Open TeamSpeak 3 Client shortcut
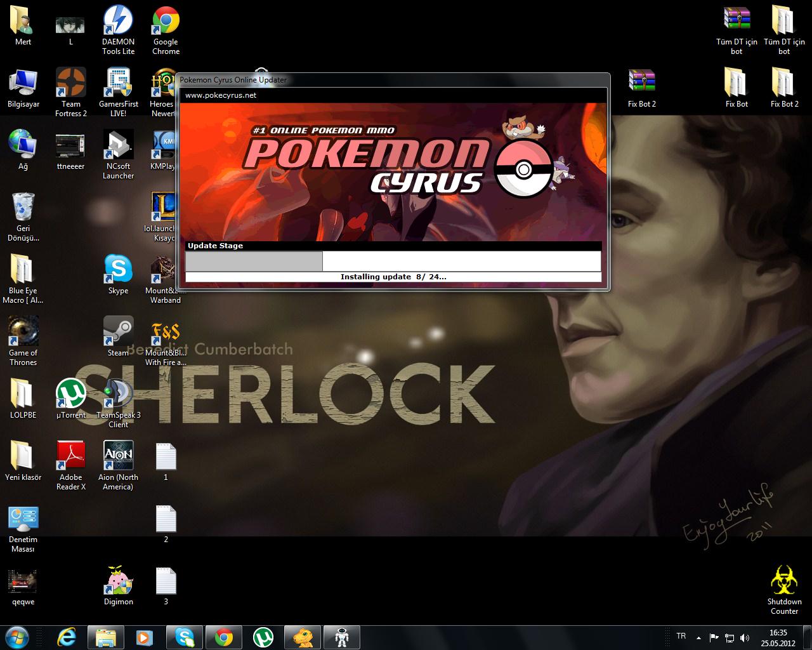 [x=118, y=404]
